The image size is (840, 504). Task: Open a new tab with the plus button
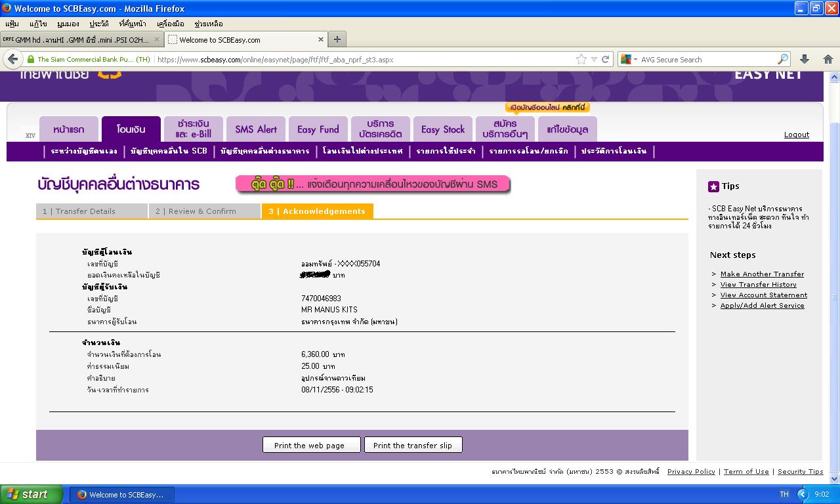pos(337,39)
